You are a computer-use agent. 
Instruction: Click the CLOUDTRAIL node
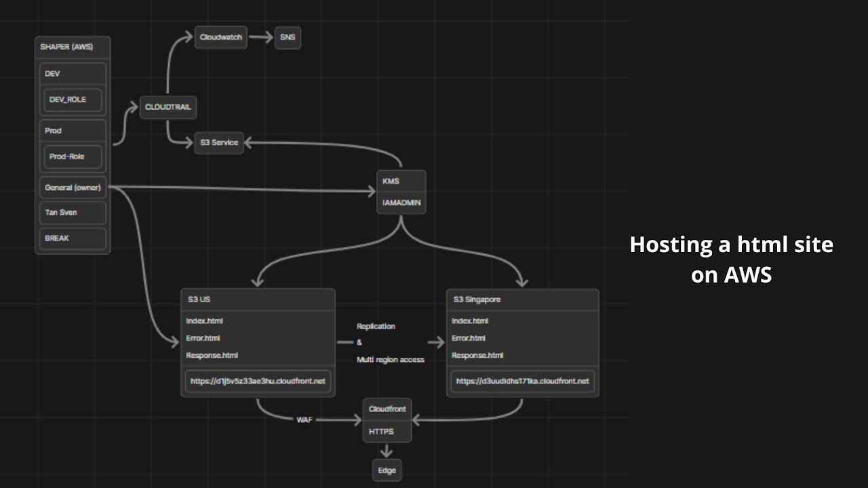pos(168,107)
